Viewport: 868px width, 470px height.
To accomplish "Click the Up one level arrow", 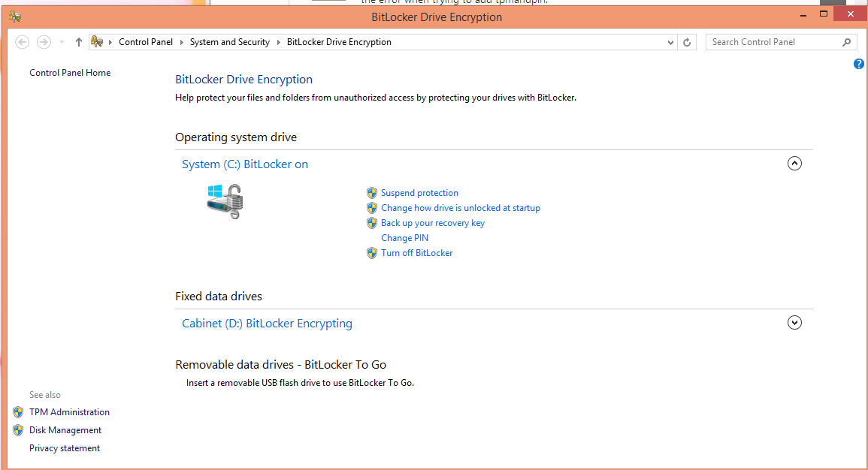I will (x=79, y=42).
